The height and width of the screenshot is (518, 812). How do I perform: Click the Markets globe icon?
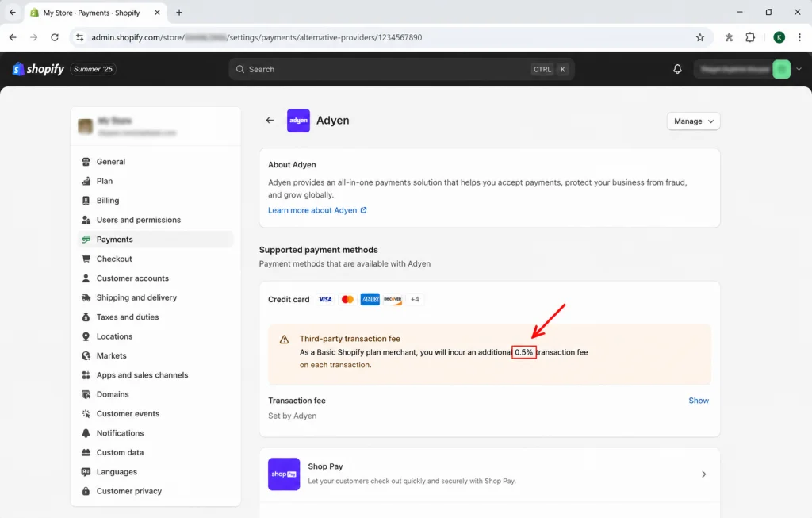pos(86,355)
